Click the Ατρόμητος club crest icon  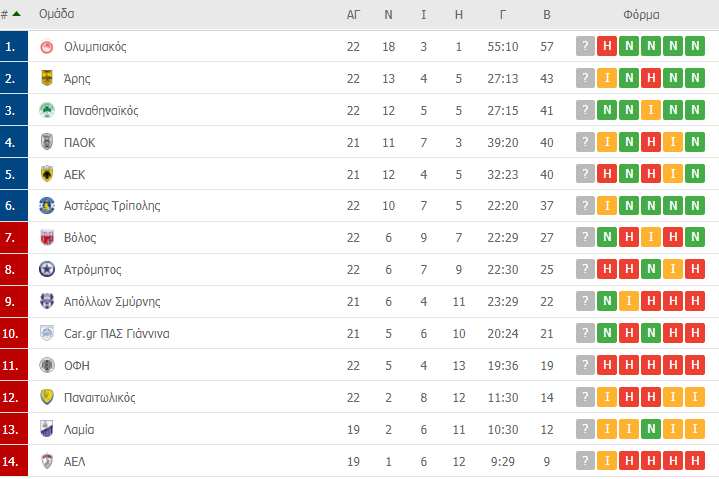(x=46, y=270)
